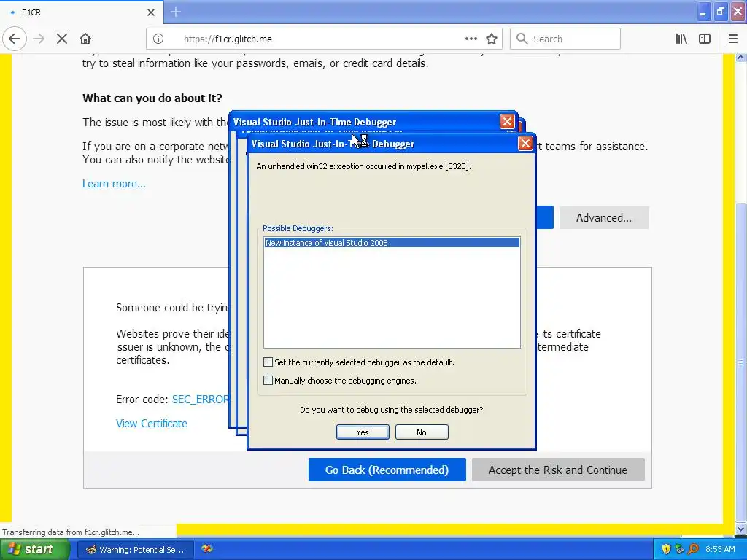Focus the Search input field
This screenshot has width=747, height=560.
click(565, 39)
